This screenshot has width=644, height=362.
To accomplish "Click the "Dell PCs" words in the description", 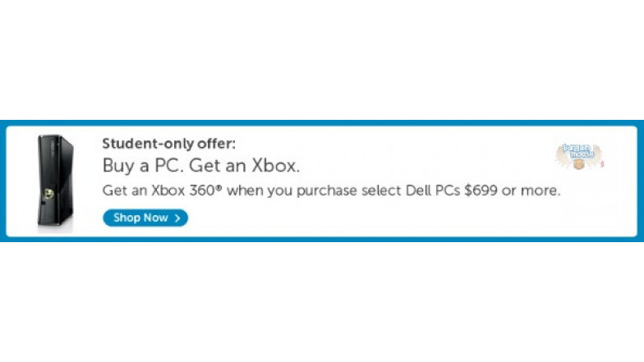I will 433,190.
